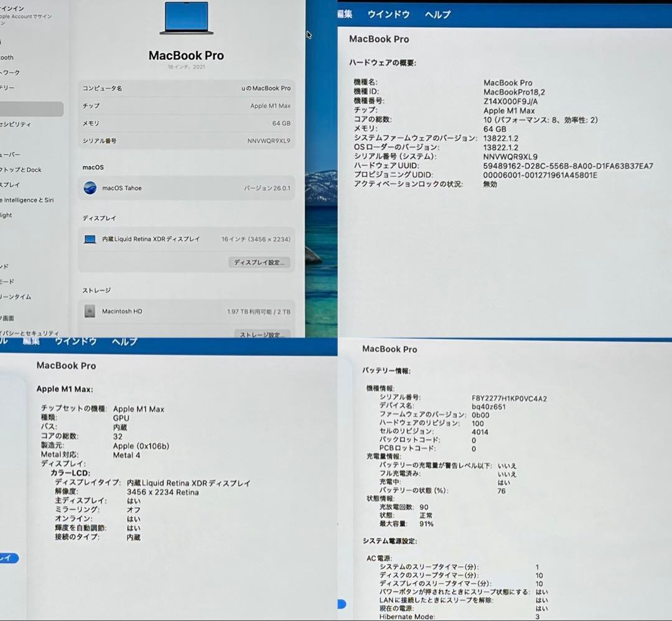Screen dimensions: 672x621
Task: Open ストレージ設定... button
Action: point(263,334)
